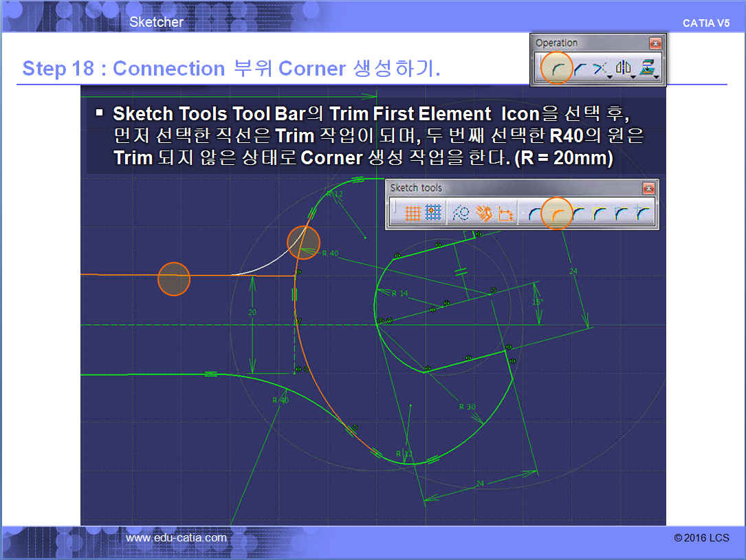Expand the Mirror tool dropdown arrow
This screenshot has height=560, width=746.
coord(633,78)
